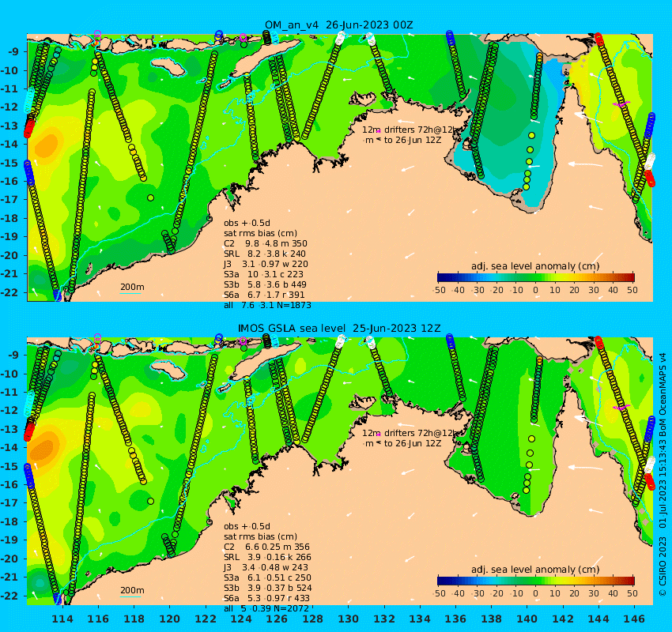Click "to 26 Jun 12Z" in the top panel

412,140
